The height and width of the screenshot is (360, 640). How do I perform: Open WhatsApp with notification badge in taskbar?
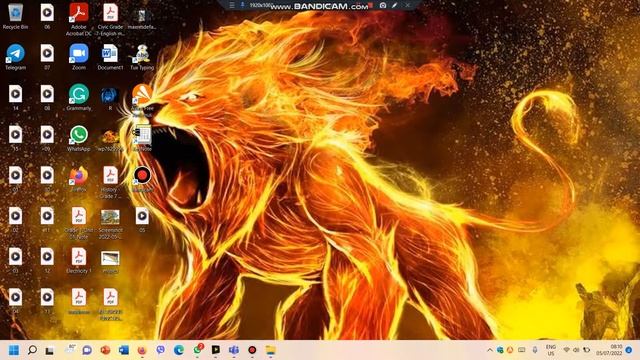(x=198, y=350)
